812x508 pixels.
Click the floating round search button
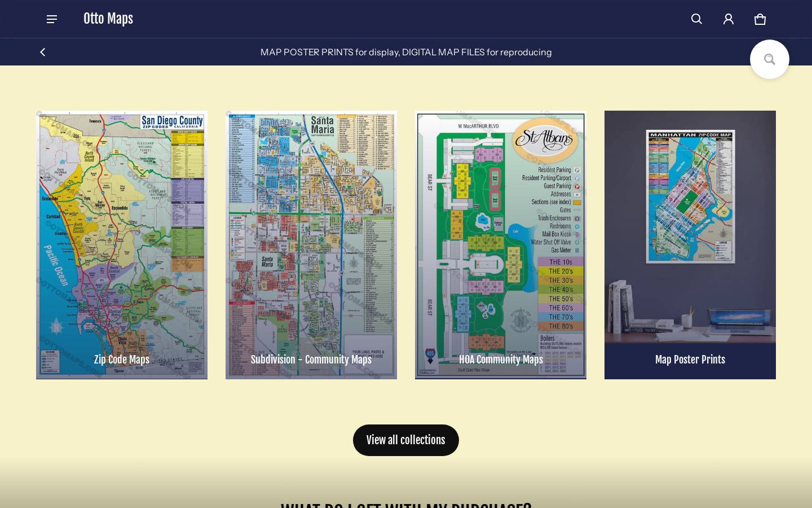(770, 59)
